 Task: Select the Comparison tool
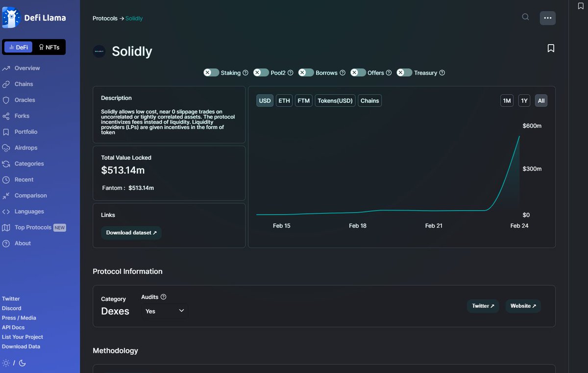(x=29, y=195)
